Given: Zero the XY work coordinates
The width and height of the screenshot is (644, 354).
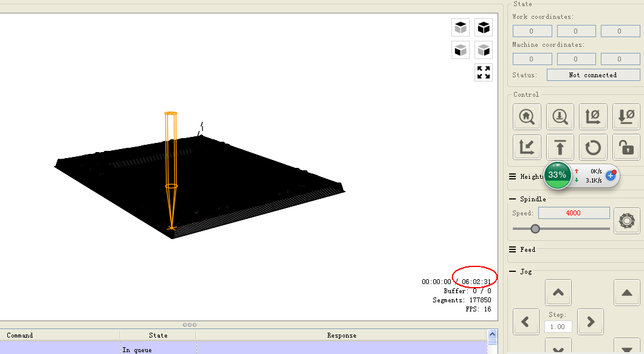Looking at the screenshot, I should (592, 116).
